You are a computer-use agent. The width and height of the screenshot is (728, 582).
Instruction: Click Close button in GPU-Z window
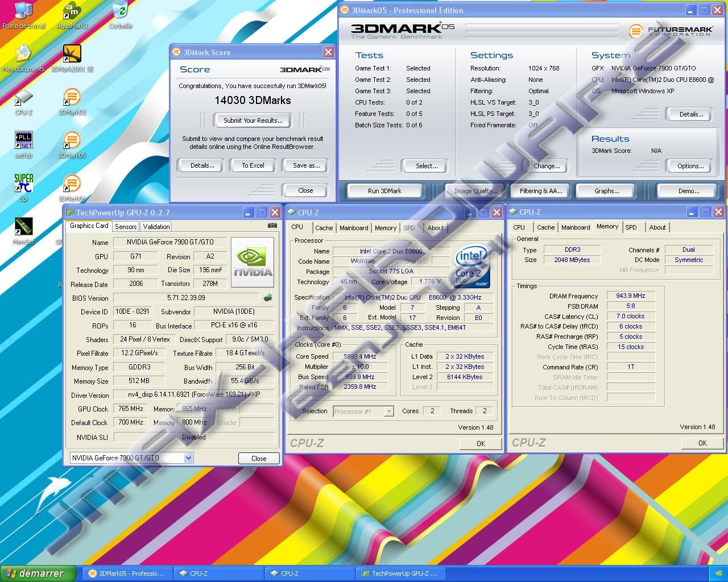[x=258, y=458]
